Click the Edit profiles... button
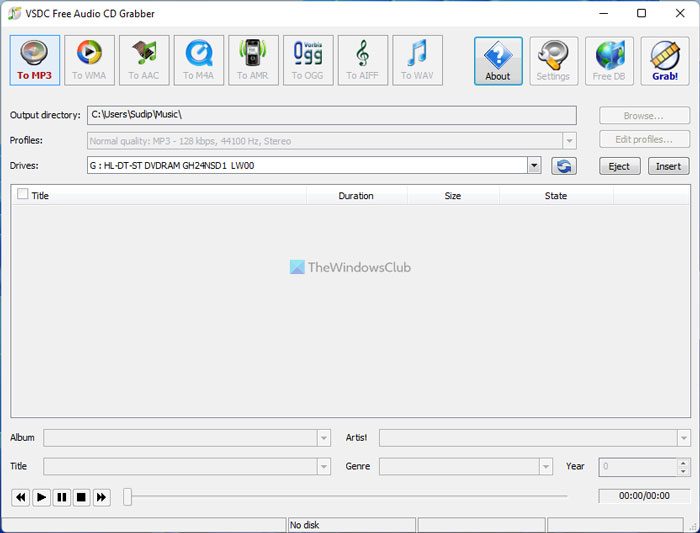The height and width of the screenshot is (533, 700). 644,140
